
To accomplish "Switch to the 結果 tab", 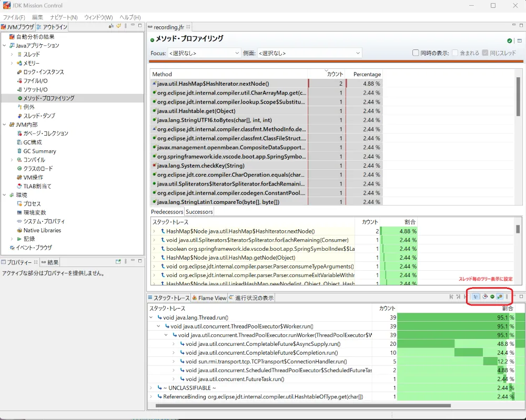I will pos(50,262).
